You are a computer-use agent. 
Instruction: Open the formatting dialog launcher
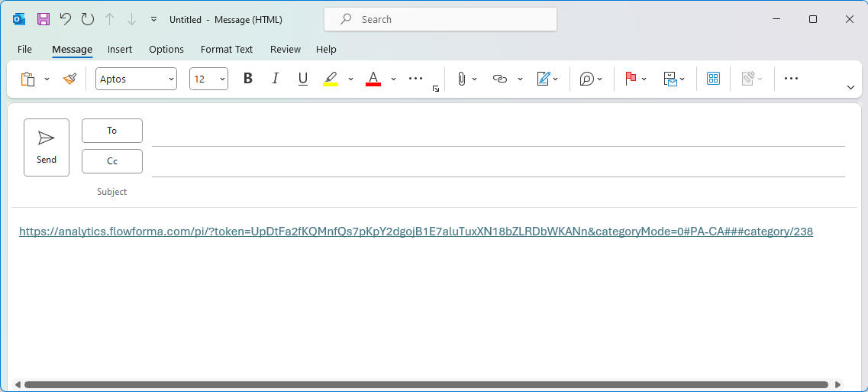[436, 89]
